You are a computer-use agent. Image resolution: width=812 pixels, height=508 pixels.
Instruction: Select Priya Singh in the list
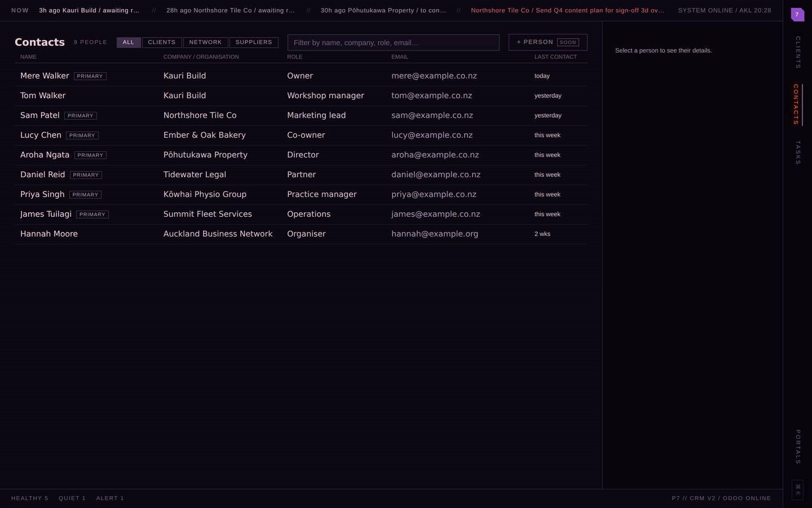coord(301,194)
